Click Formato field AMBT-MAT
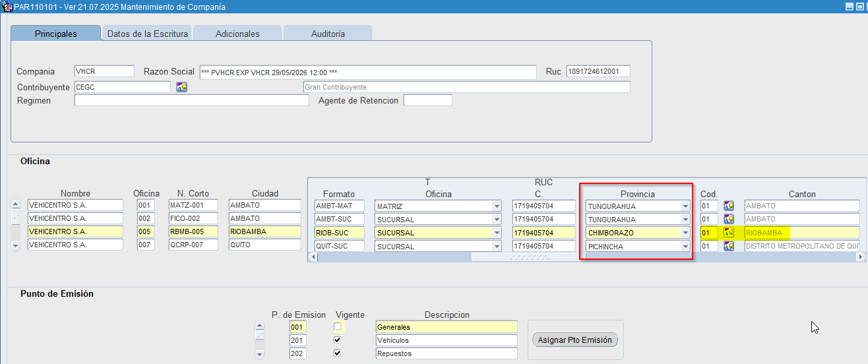Image resolution: width=868 pixels, height=364 pixels. [340, 206]
